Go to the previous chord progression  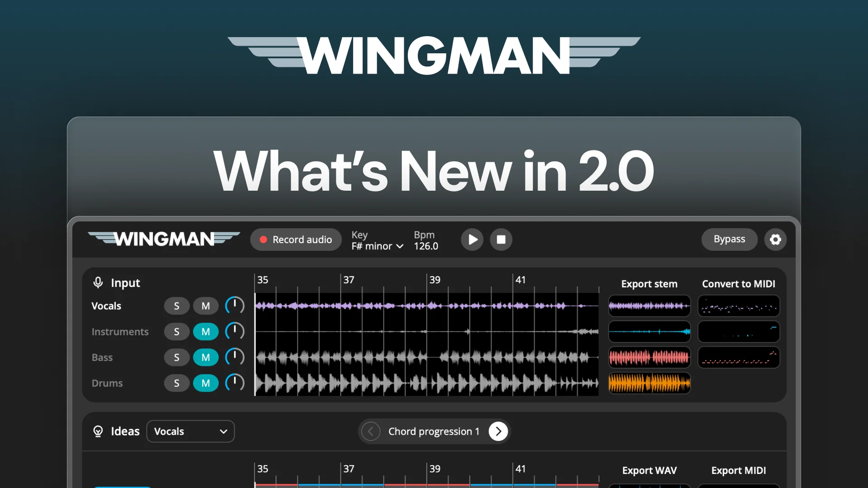click(x=371, y=432)
